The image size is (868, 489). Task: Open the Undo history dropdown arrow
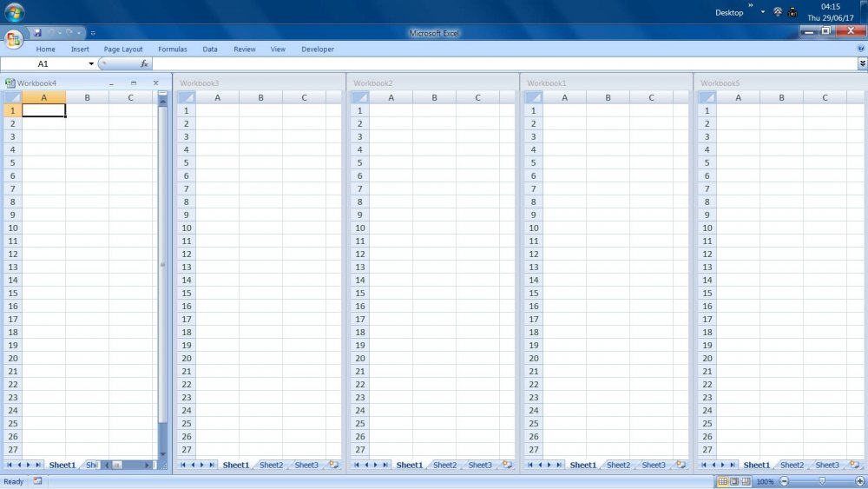click(59, 33)
